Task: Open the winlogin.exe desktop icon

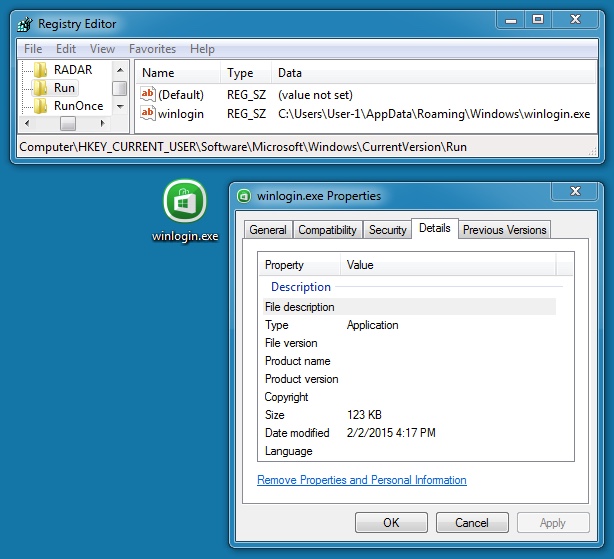Action: tap(184, 203)
